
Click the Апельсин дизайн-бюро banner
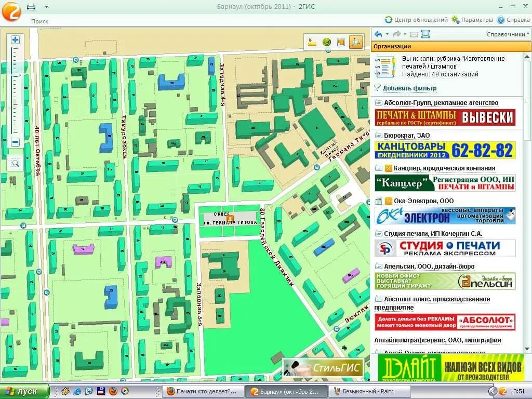445,281
